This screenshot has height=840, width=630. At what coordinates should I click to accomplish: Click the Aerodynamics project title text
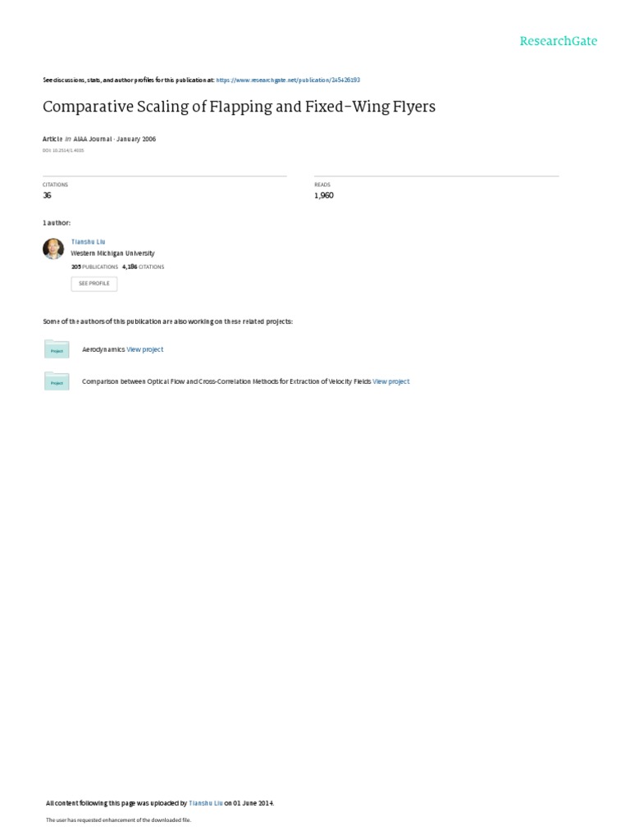pos(103,349)
